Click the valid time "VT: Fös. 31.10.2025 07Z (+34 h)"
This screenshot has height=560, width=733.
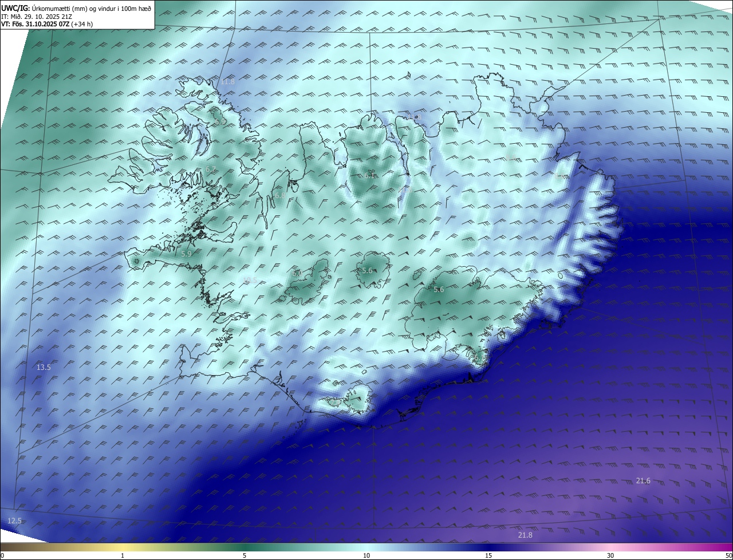click(x=46, y=25)
